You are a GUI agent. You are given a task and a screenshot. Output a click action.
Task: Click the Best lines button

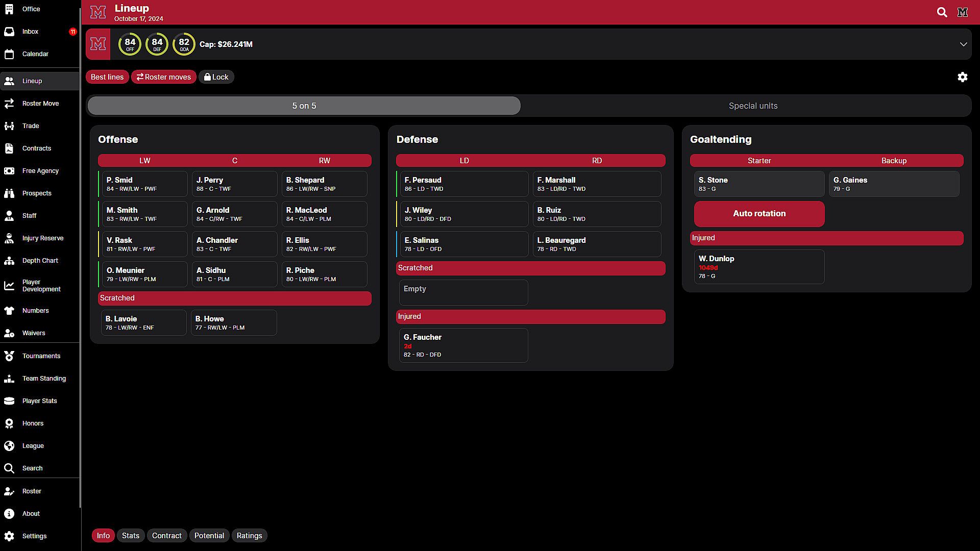tap(107, 77)
